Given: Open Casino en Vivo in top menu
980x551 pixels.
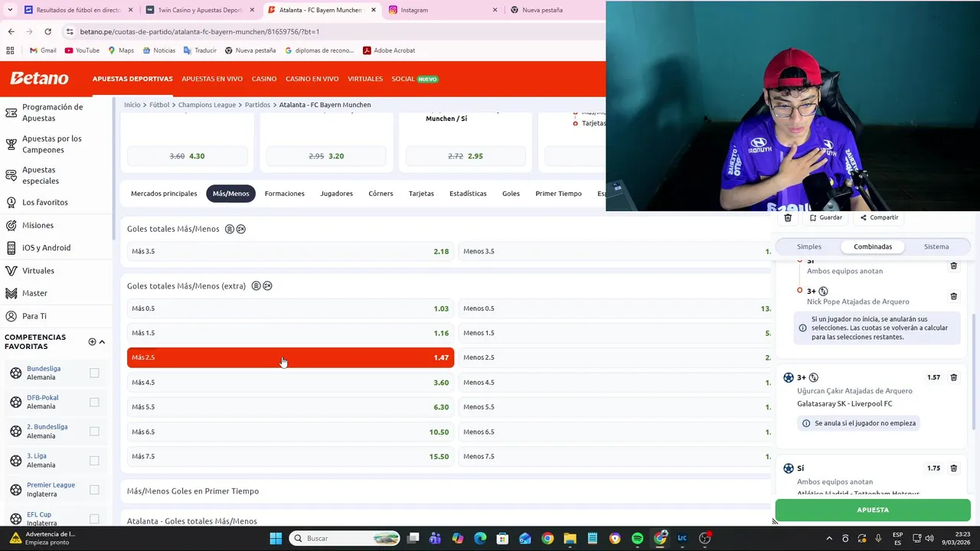Looking at the screenshot, I should coord(312,79).
